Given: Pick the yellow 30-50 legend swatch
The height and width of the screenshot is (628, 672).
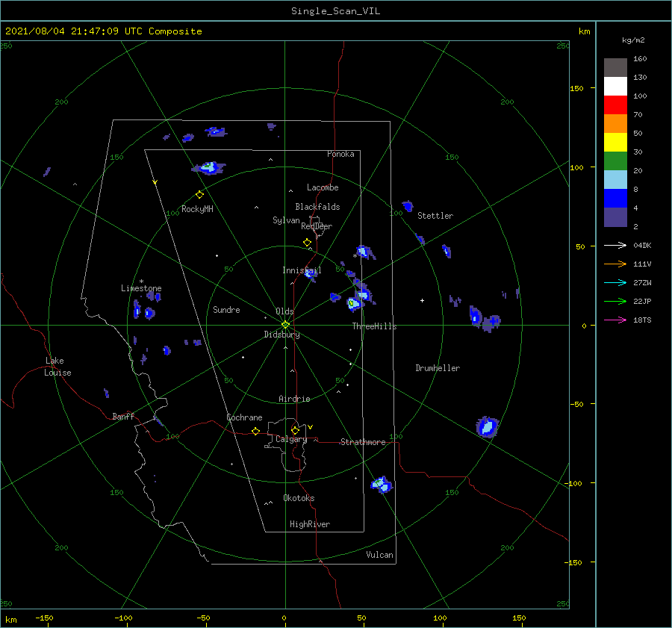Looking at the screenshot, I should point(615,143).
